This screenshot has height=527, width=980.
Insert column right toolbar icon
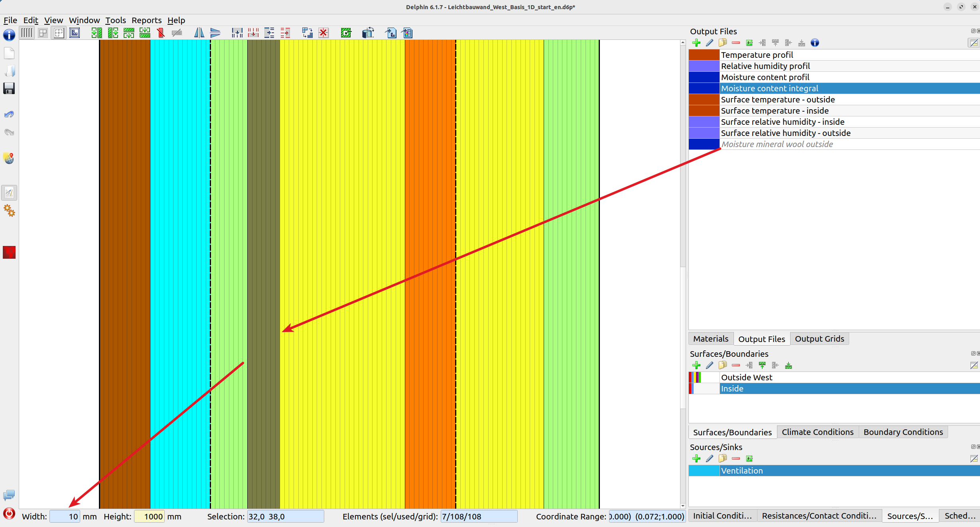pyautogui.click(x=113, y=33)
